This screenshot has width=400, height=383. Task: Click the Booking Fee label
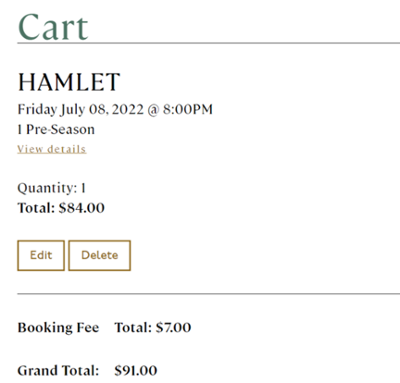pos(58,328)
